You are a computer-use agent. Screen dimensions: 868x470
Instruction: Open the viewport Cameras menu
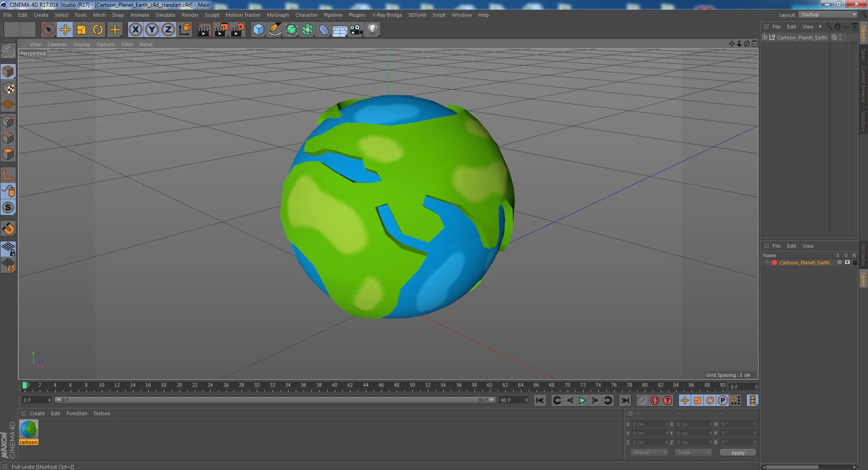click(57, 44)
